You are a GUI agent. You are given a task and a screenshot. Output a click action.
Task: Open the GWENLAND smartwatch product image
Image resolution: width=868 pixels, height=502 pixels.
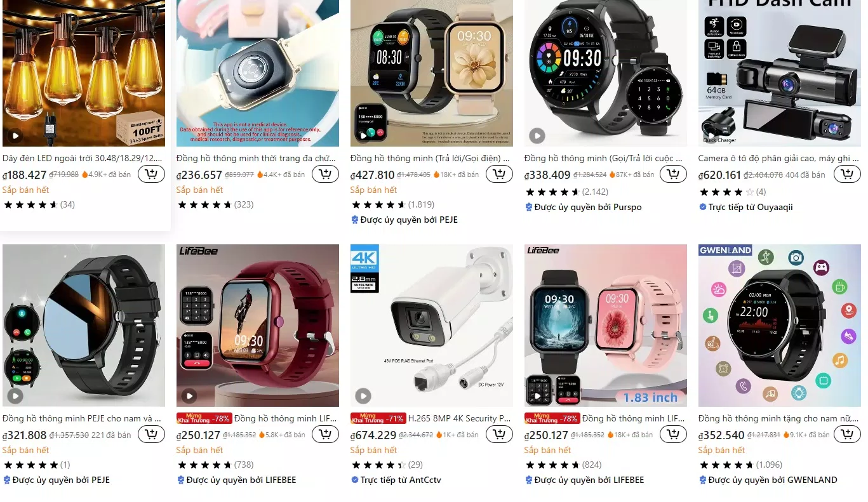780,326
